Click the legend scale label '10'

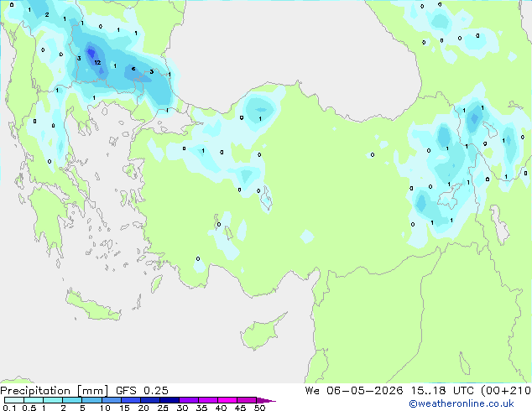click(x=105, y=408)
